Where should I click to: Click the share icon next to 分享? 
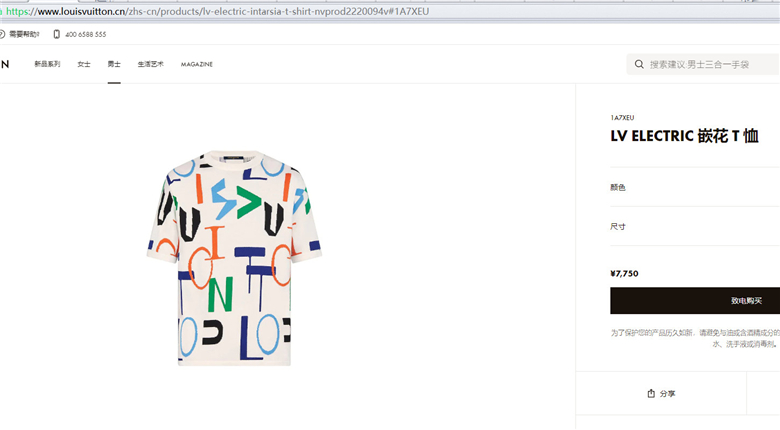pos(651,393)
